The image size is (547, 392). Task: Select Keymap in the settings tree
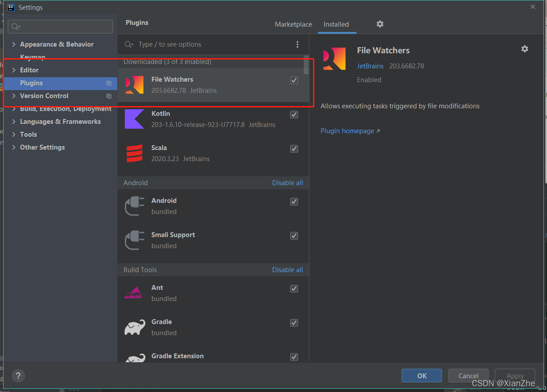(32, 57)
